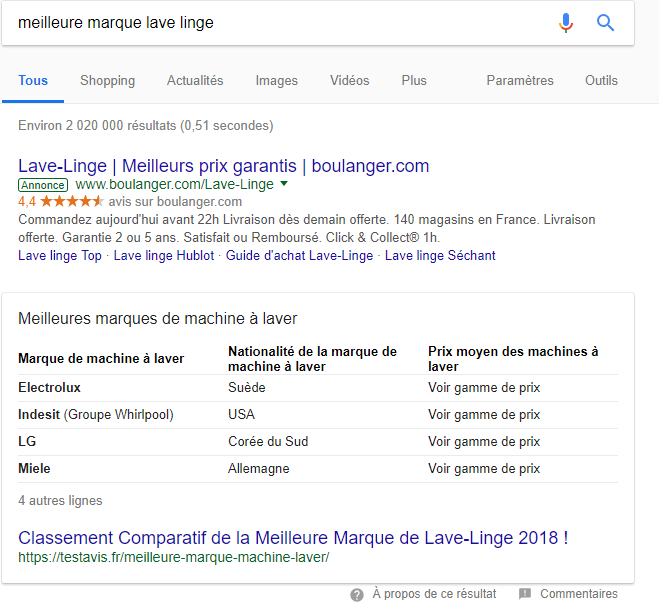659x607 pixels.
Task: Click 'Nationalité de la marque' column header
Action: 312,359
